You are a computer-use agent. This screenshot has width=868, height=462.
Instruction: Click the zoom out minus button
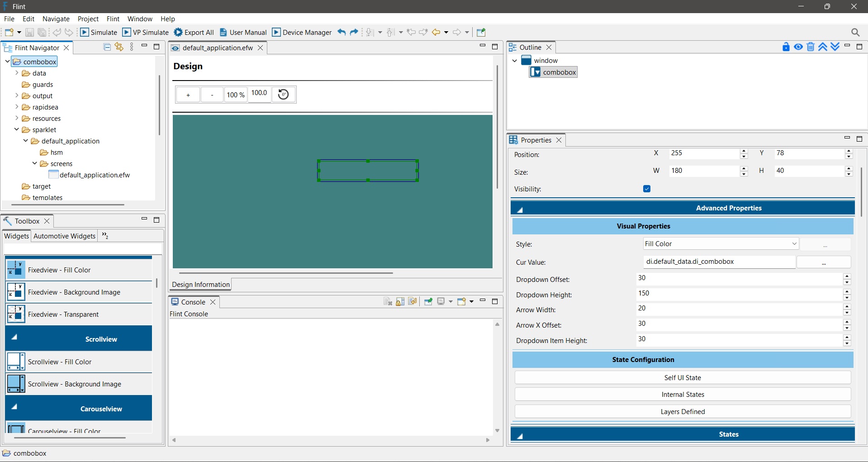click(212, 95)
